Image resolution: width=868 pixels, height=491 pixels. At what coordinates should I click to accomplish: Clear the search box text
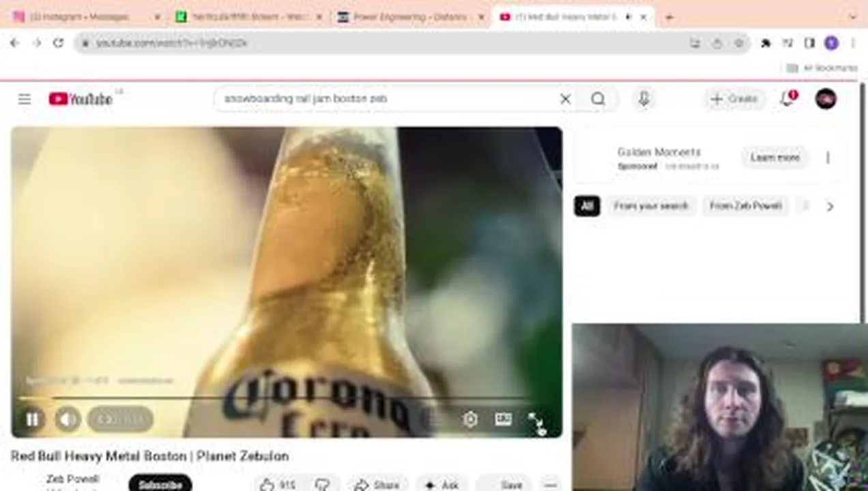[565, 99]
